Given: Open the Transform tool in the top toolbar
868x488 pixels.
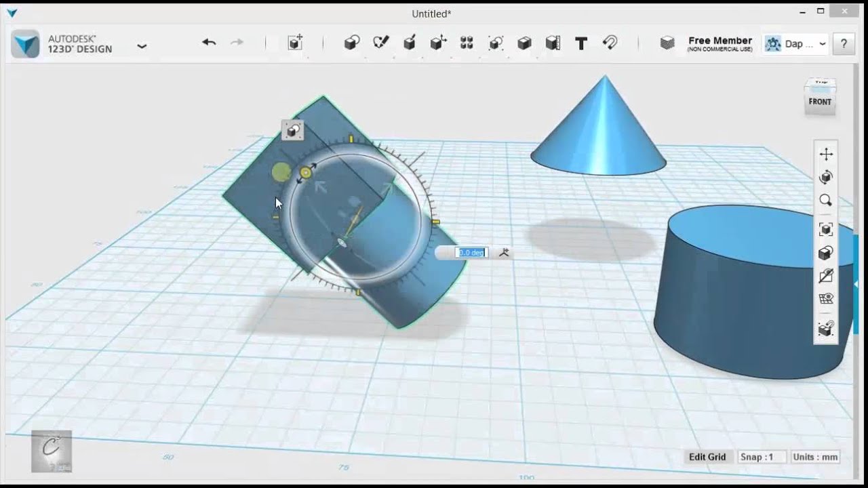Looking at the screenshot, I should pos(295,43).
